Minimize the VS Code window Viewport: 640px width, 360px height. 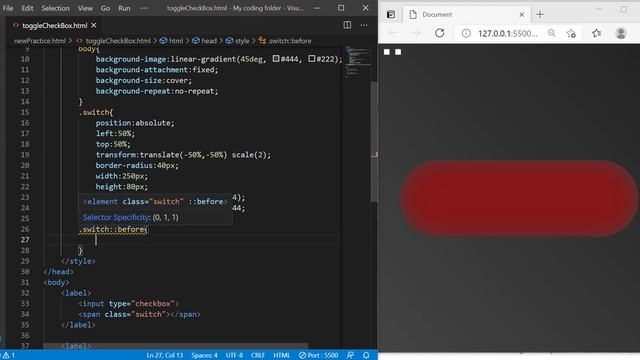click(x=317, y=8)
